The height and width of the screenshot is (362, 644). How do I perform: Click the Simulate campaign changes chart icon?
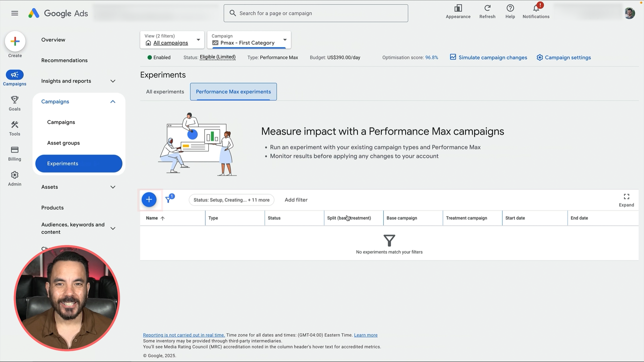pyautogui.click(x=453, y=57)
